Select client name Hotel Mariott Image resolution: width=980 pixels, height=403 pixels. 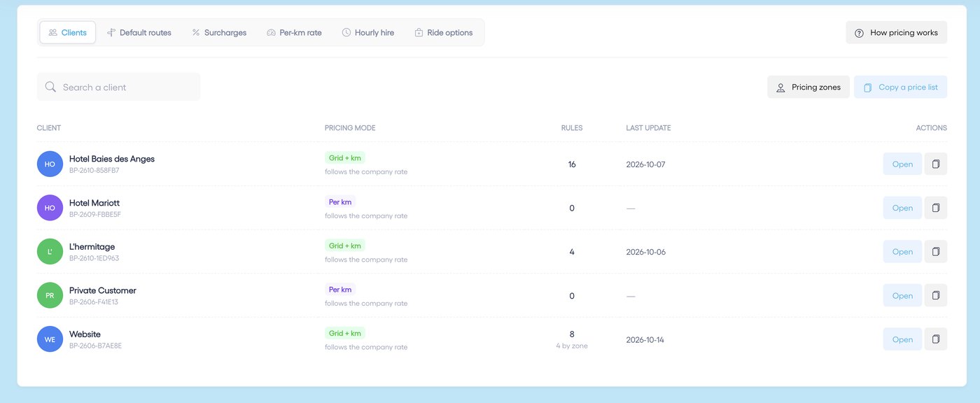(94, 203)
